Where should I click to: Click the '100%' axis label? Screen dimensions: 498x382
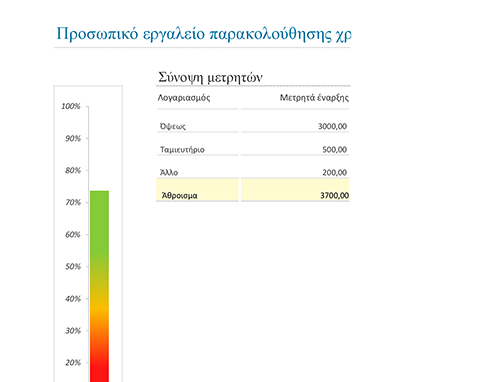pyautogui.click(x=71, y=106)
